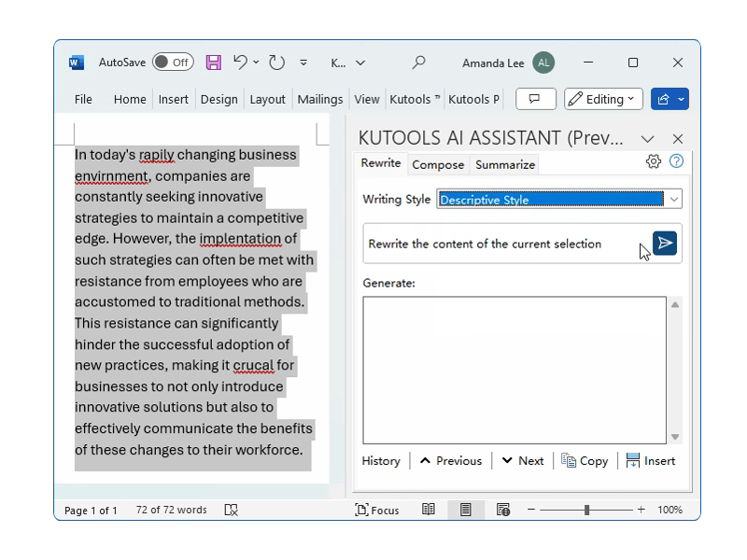747x560 pixels.
Task: Open Kutools AI settings gear
Action: (654, 161)
